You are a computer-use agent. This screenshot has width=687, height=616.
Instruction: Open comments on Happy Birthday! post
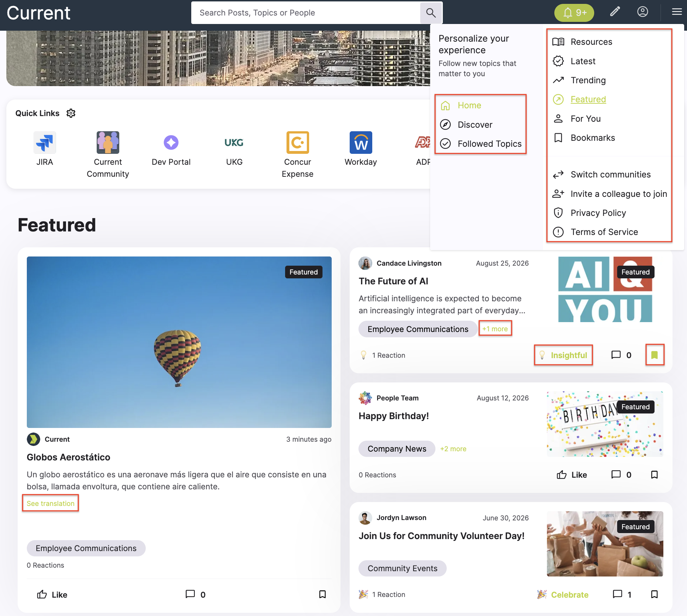621,475
